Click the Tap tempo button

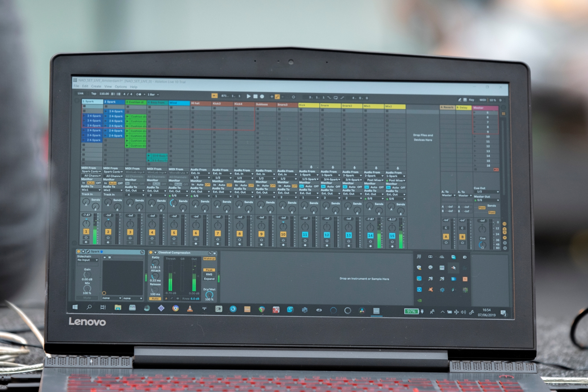point(94,94)
